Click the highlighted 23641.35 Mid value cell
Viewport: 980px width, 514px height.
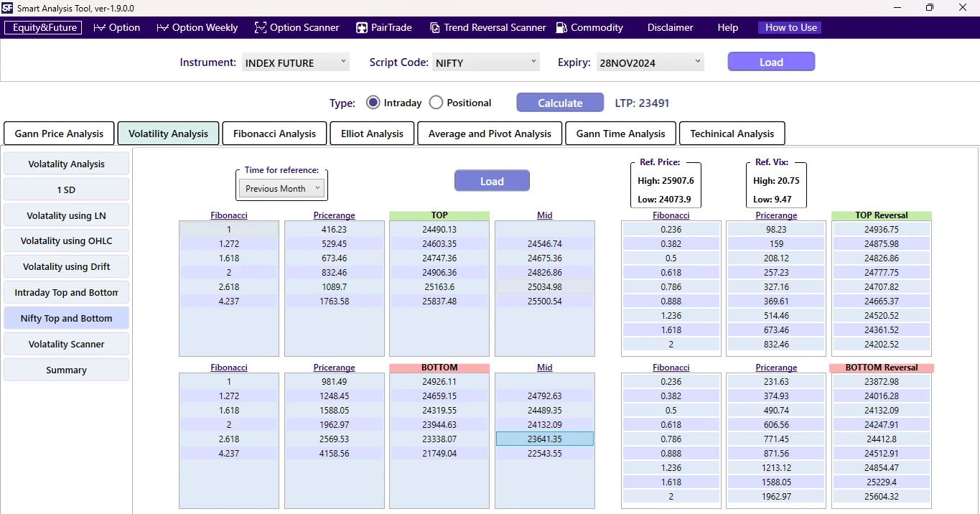544,439
